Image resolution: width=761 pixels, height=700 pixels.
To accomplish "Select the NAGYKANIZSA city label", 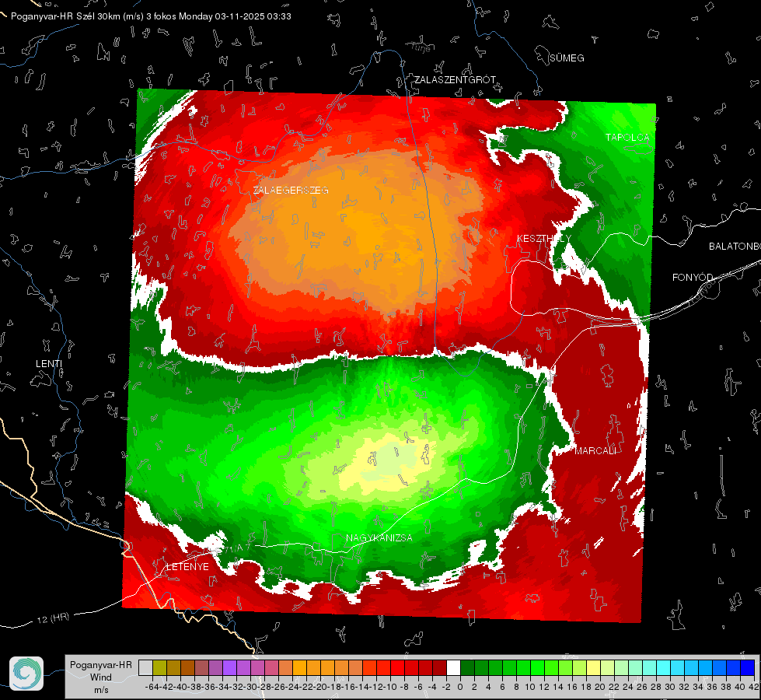I will pos(379,537).
